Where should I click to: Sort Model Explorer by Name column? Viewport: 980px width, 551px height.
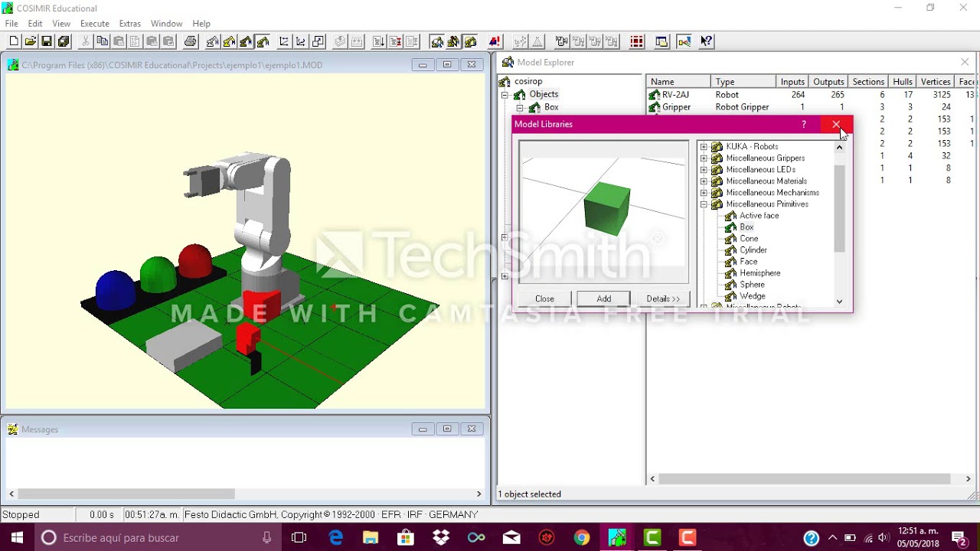coord(678,82)
